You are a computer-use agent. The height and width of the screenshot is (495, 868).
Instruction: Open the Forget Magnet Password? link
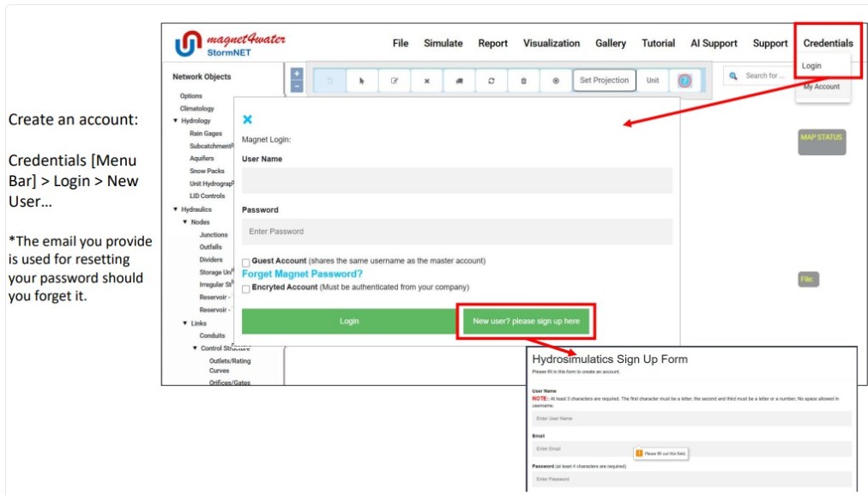coord(302,274)
